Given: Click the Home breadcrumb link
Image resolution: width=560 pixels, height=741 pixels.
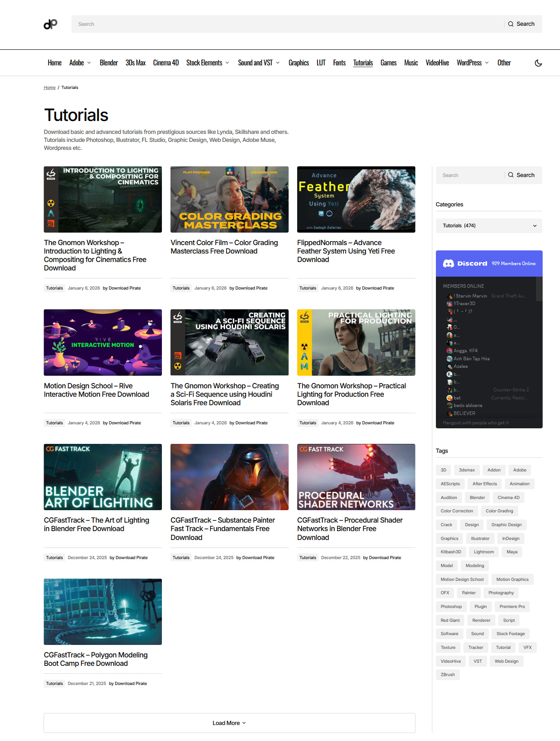Looking at the screenshot, I should (x=49, y=88).
